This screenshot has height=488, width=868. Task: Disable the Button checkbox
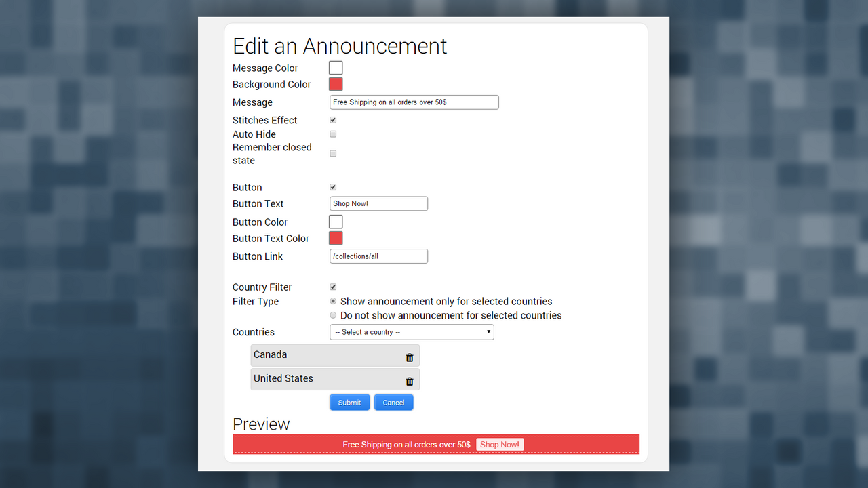point(332,186)
